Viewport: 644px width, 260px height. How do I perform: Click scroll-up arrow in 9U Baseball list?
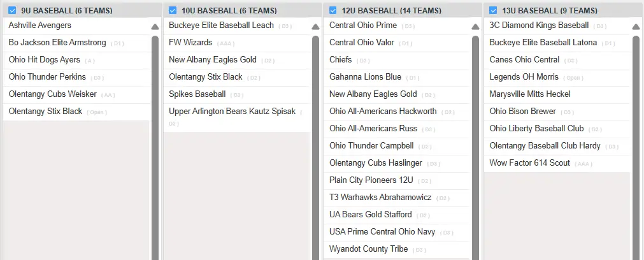point(155,27)
